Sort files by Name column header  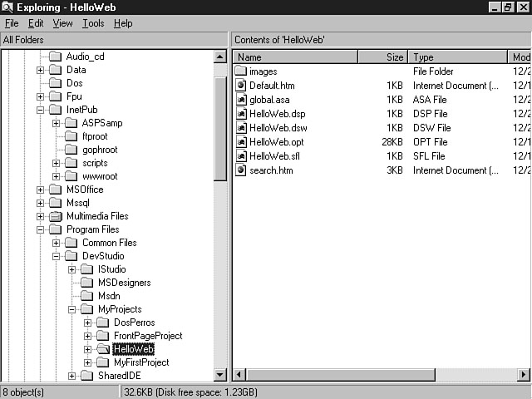coord(295,57)
